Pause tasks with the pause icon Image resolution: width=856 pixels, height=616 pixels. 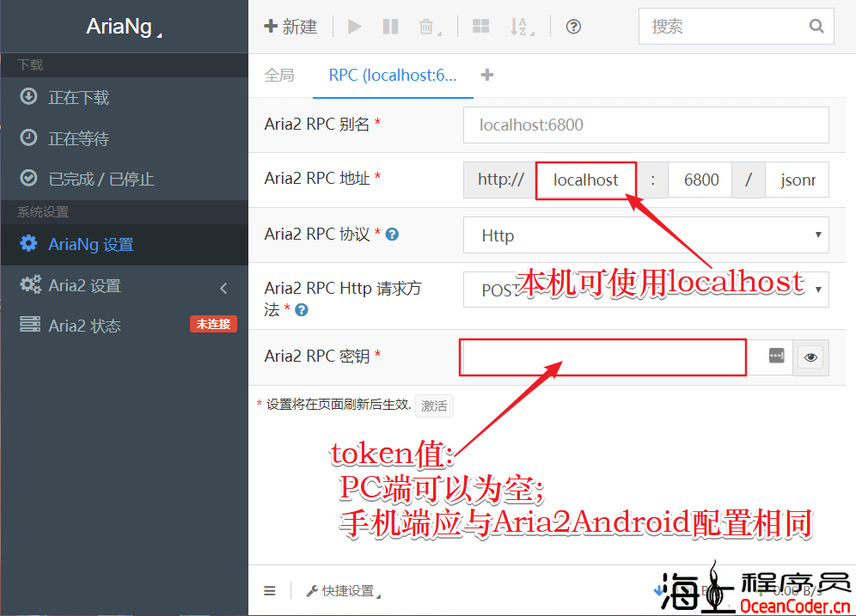tap(390, 26)
